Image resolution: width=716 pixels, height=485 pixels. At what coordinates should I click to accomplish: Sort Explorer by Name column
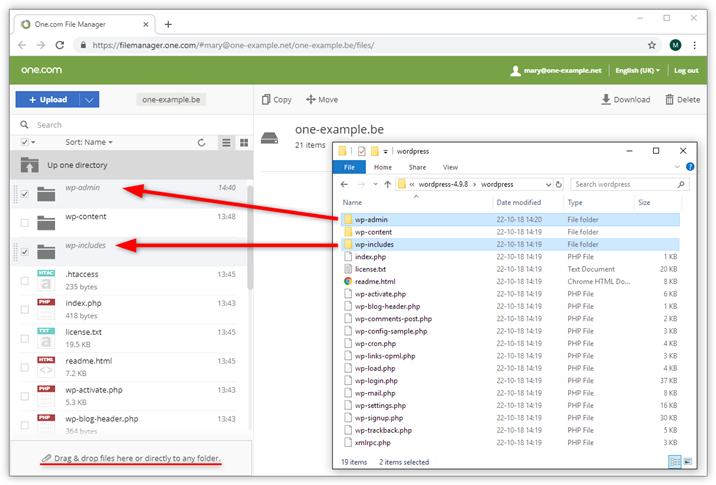pyautogui.click(x=352, y=202)
